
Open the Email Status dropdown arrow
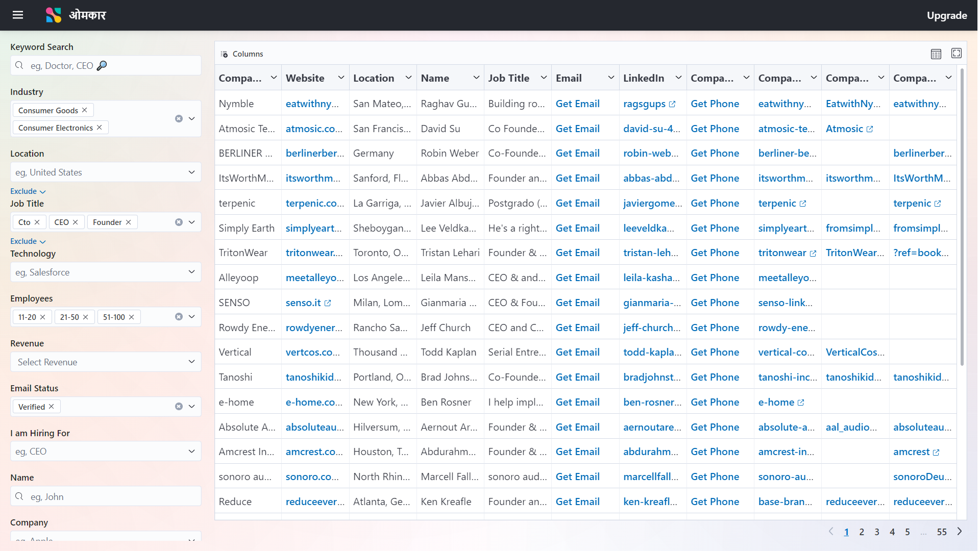(x=192, y=406)
